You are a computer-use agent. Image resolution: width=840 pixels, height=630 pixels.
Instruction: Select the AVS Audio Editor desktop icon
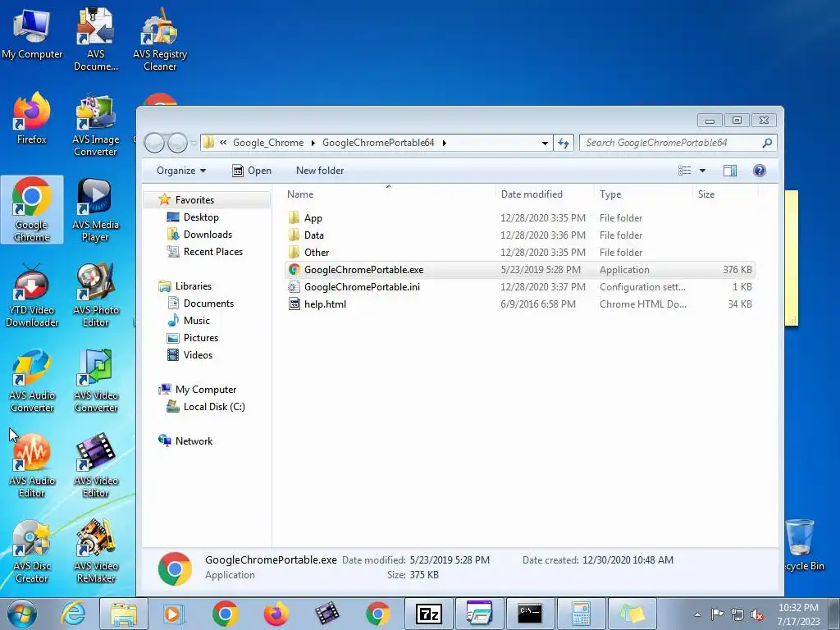(x=32, y=466)
